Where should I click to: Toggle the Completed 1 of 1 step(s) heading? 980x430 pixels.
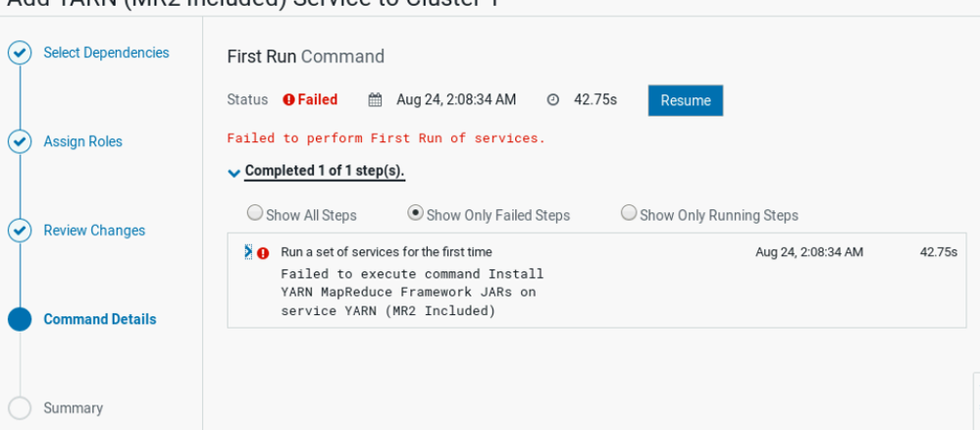(x=325, y=171)
